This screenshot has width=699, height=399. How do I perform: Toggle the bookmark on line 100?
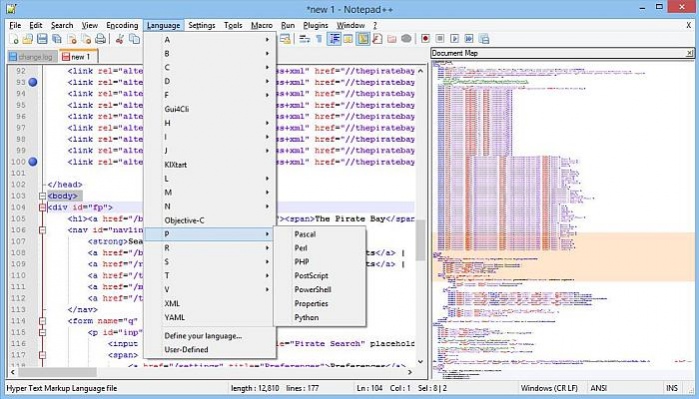coord(33,162)
